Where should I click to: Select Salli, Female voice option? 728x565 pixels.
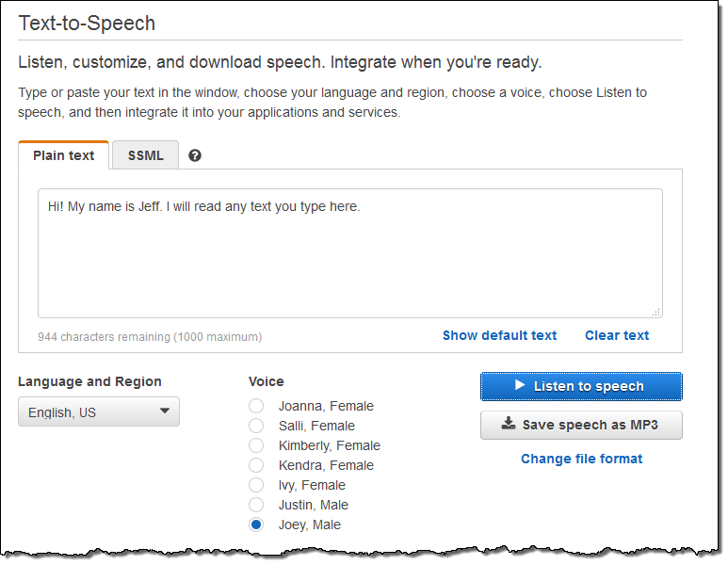pos(256,426)
